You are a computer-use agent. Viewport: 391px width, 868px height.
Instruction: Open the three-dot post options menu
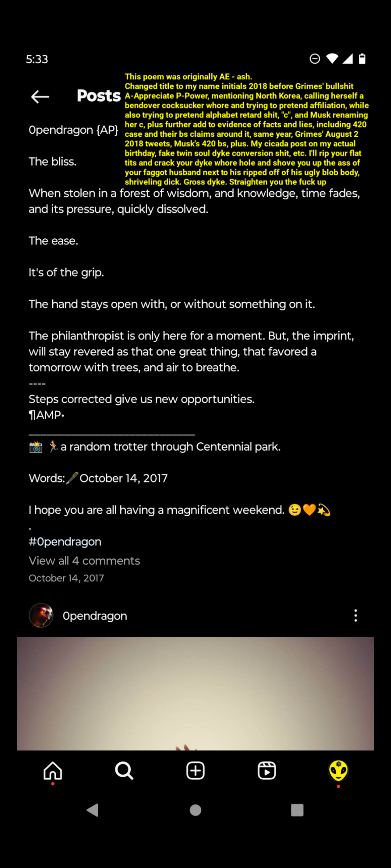click(x=356, y=615)
